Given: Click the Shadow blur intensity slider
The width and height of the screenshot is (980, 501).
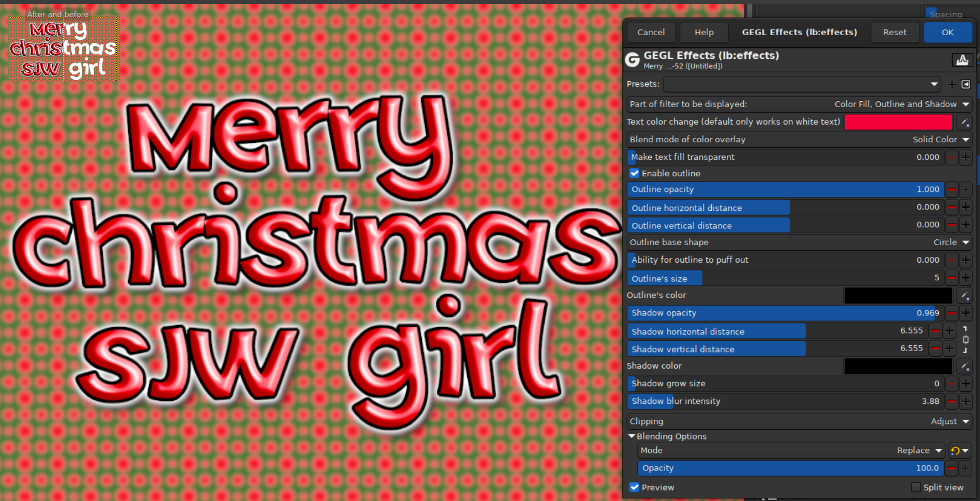Looking at the screenshot, I should (x=786, y=401).
